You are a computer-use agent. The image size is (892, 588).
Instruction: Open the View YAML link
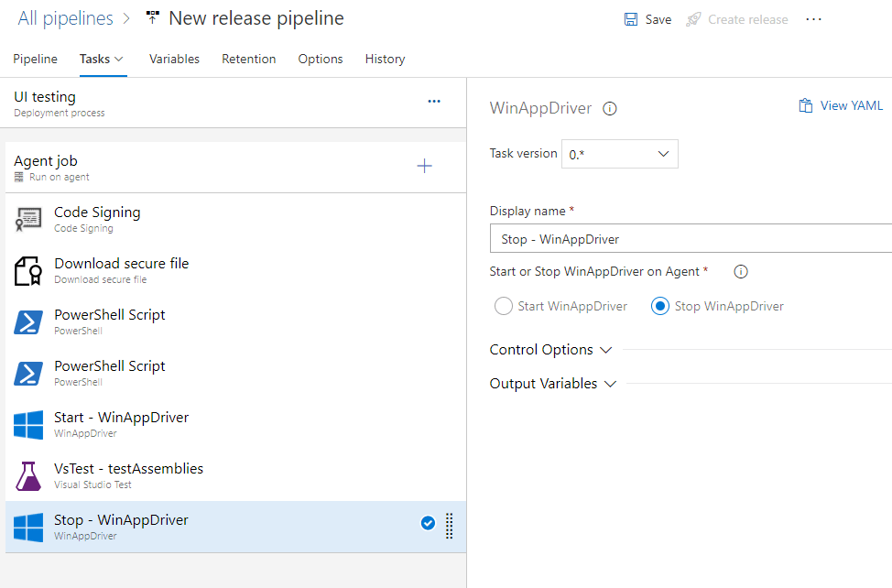tap(841, 106)
